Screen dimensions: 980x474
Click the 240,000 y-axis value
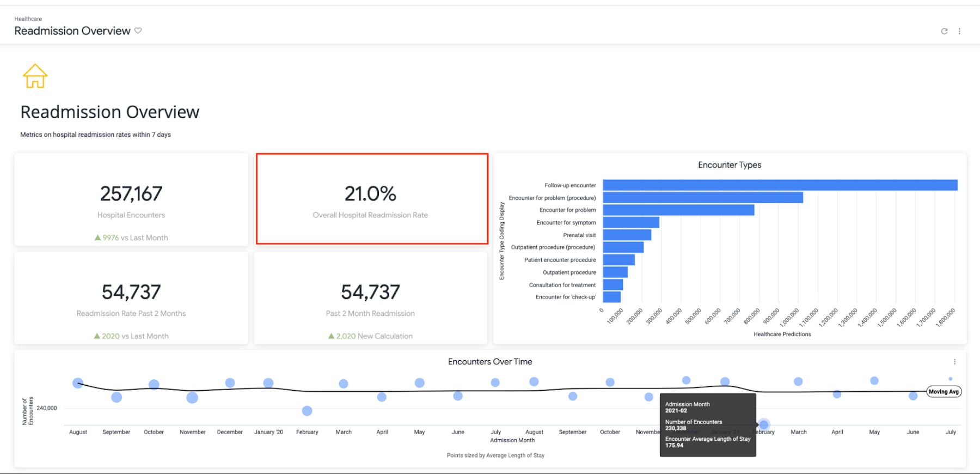click(x=47, y=408)
